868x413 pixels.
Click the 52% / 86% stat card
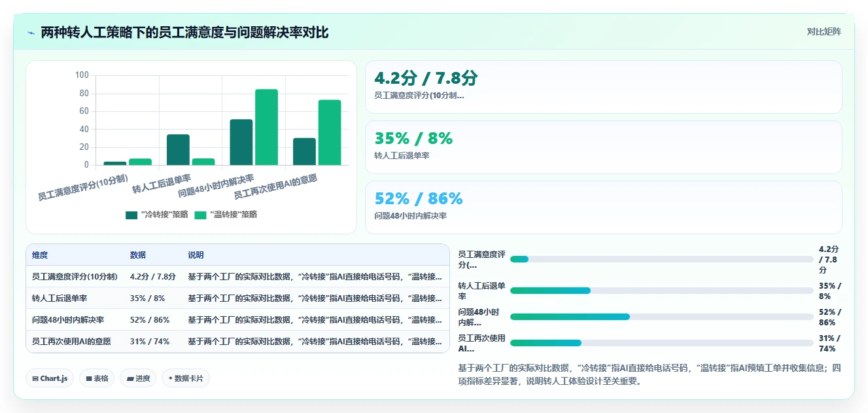[x=603, y=207]
